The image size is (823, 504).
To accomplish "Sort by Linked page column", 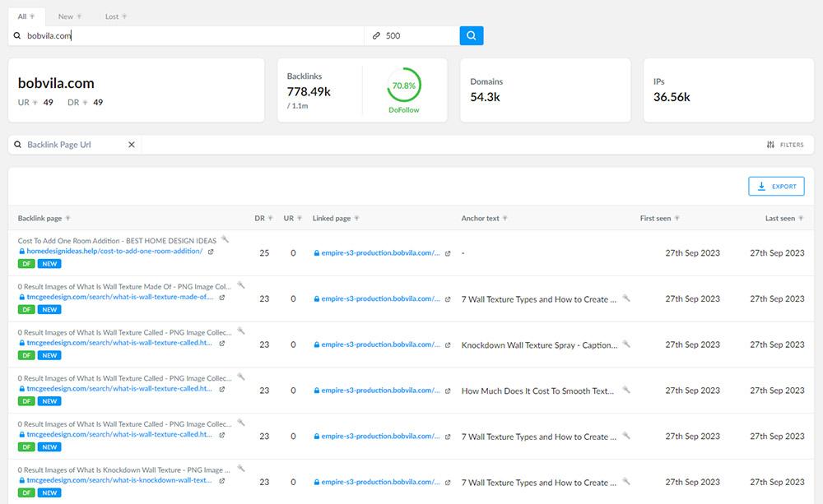I will [336, 218].
